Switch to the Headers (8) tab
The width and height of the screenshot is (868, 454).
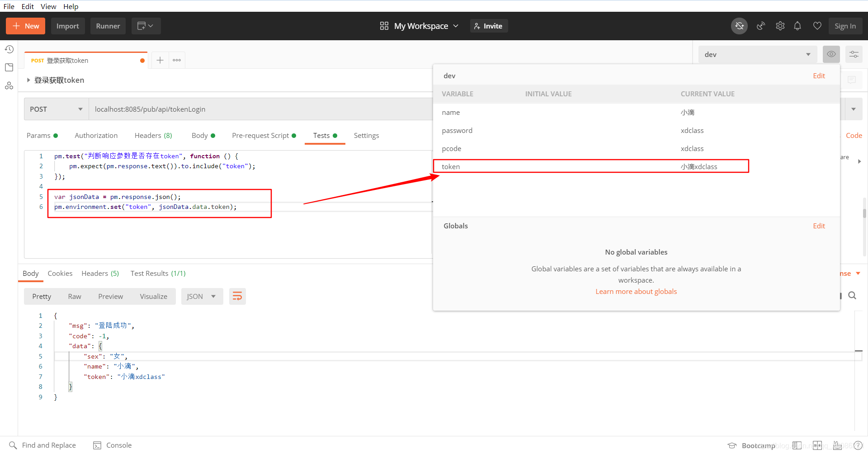point(153,136)
